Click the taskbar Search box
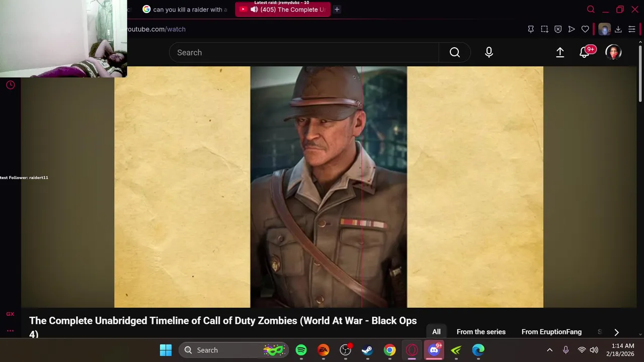 click(234, 350)
